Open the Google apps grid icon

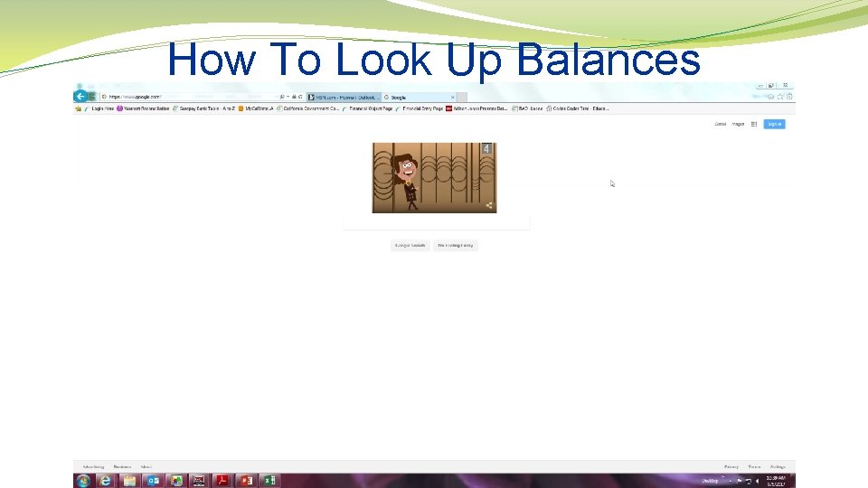click(754, 124)
